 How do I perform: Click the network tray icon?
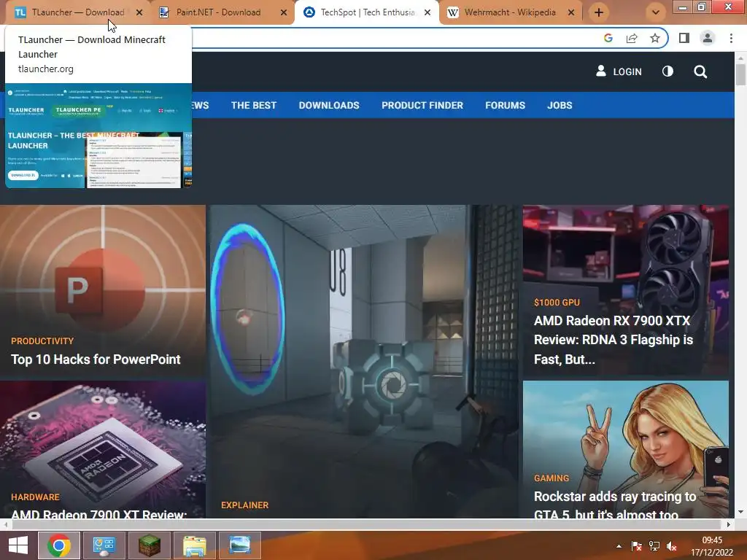(654, 546)
